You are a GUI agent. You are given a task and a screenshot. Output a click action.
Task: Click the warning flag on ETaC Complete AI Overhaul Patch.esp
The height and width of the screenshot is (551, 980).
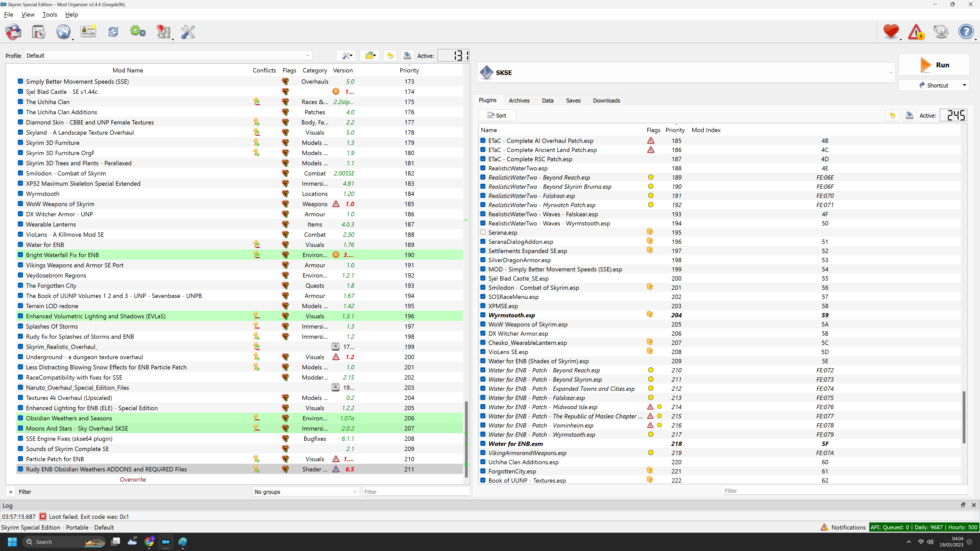pos(651,140)
